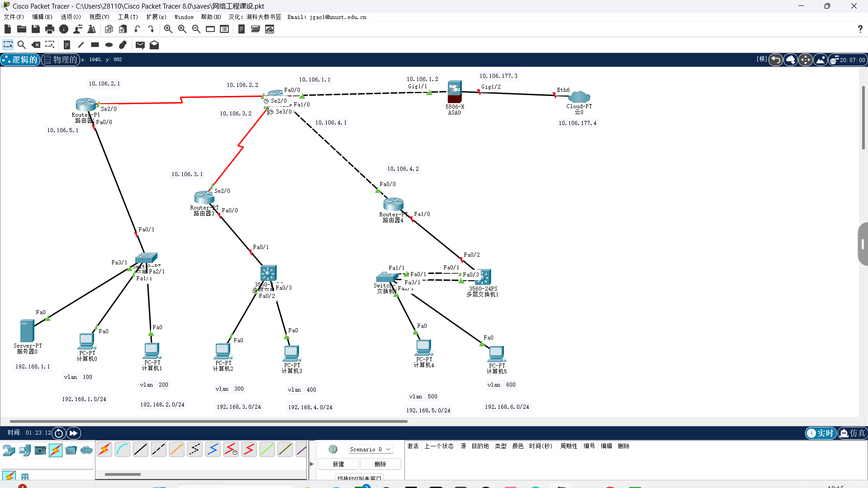Image resolution: width=868 pixels, height=488 pixels.
Task: Open the custom devices dialog icon
Action: (224, 29)
